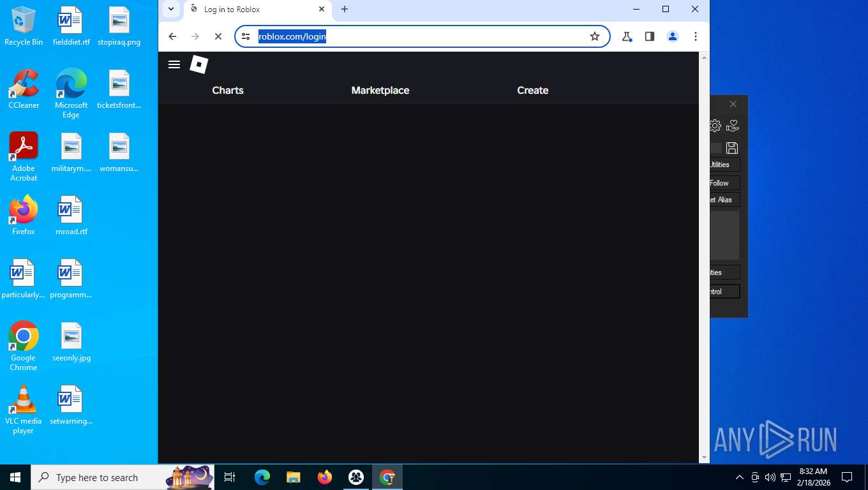Click the roblox.com/login address bar
The image size is (868, 490).
[x=422, y=36]
